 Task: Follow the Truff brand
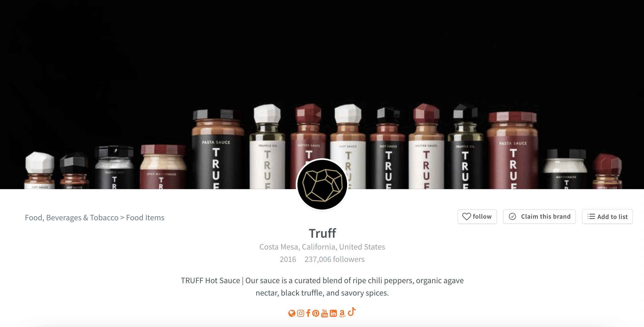tap(477, 216)
